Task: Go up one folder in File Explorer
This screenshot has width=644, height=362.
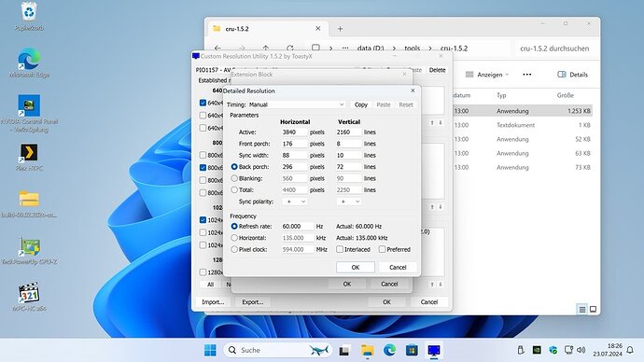Action: [266, 49]
